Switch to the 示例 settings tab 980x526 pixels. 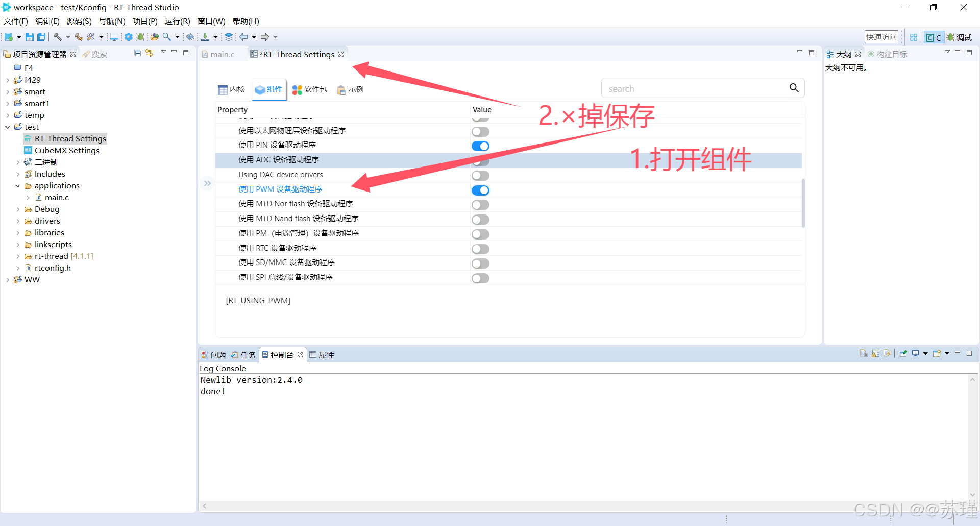point(350,89)
